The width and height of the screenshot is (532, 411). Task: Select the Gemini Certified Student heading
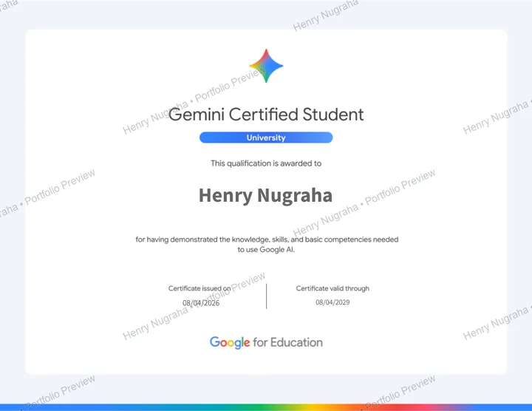click(x=266, y=115)
